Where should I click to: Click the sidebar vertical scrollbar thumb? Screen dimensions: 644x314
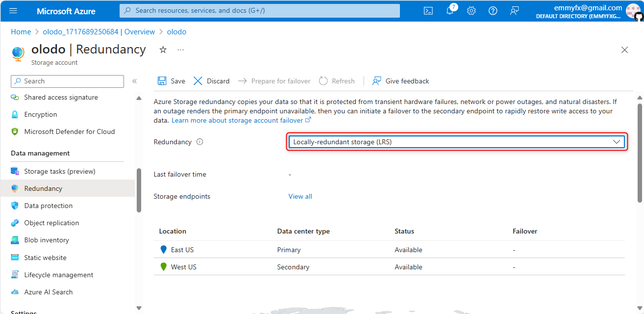click(139, 190)
